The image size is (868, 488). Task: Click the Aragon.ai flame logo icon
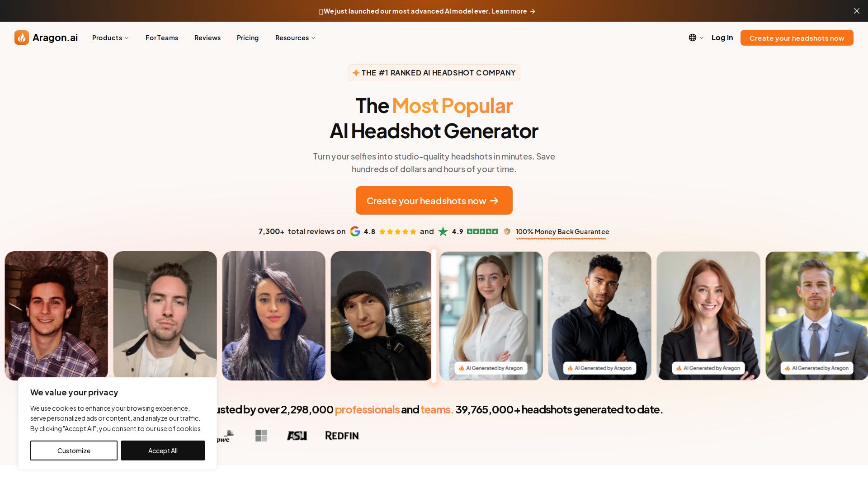(x=22, y=38)
